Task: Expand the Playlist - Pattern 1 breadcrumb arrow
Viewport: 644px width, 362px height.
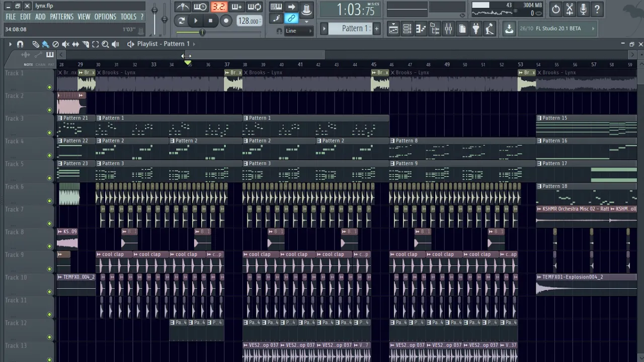Action: [x=194, y=44]
